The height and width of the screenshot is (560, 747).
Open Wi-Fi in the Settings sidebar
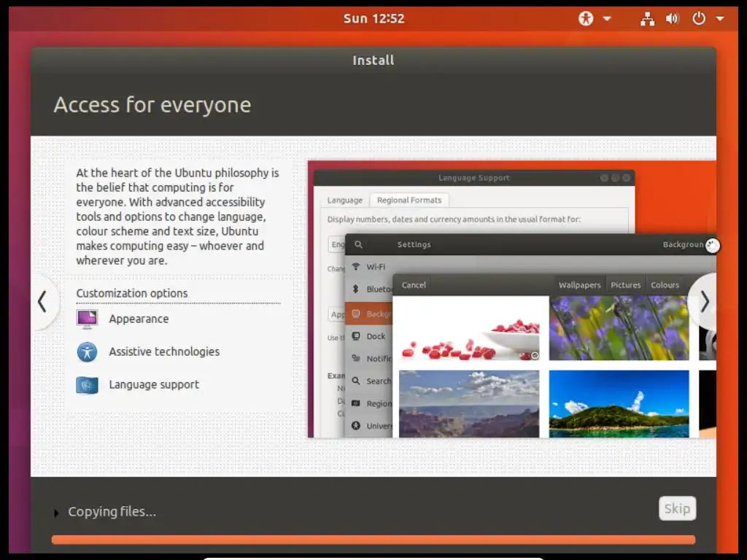368,267
